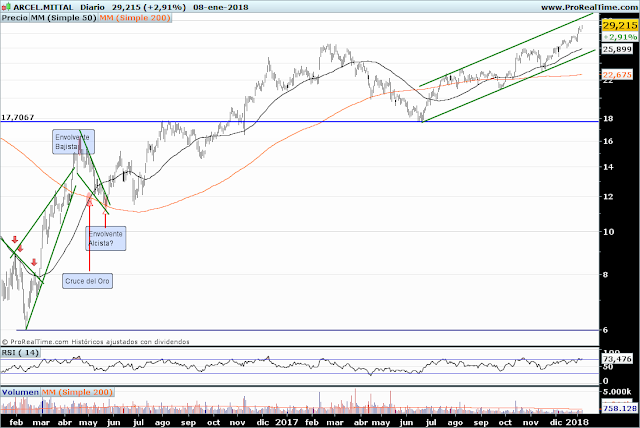Click price axis label 18

click(608, 119)
